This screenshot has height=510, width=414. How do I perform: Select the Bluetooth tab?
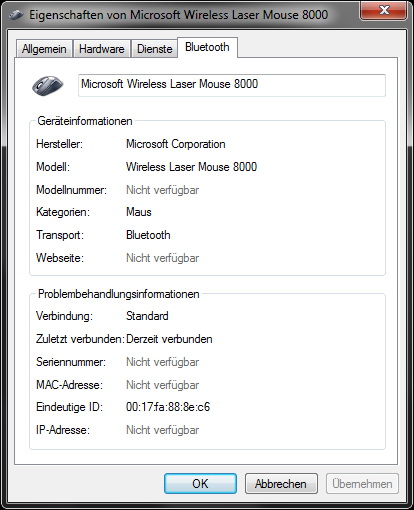pos(207,47)
